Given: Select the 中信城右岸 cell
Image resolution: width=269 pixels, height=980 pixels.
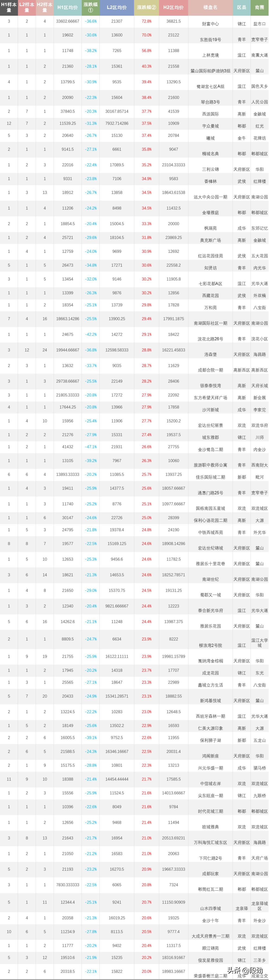Looking at the screenshot, I should [210, 784].
